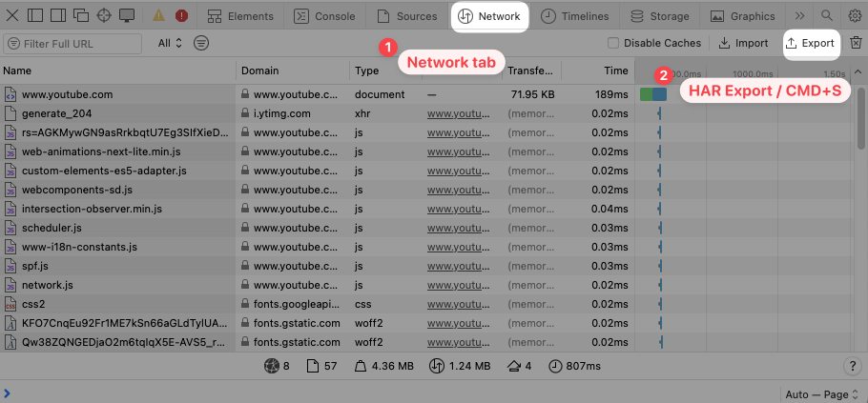Dock inspector to right side icon

[x=58, y=15]
